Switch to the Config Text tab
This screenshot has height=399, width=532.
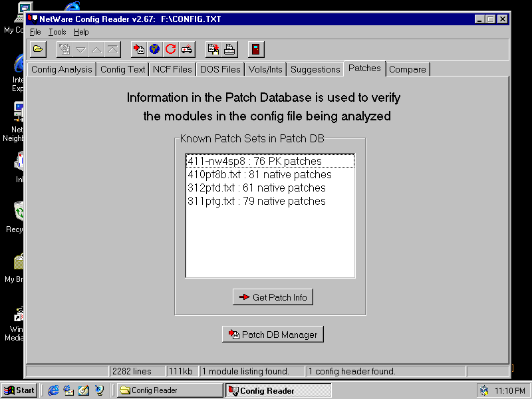(x=123, y=70)
